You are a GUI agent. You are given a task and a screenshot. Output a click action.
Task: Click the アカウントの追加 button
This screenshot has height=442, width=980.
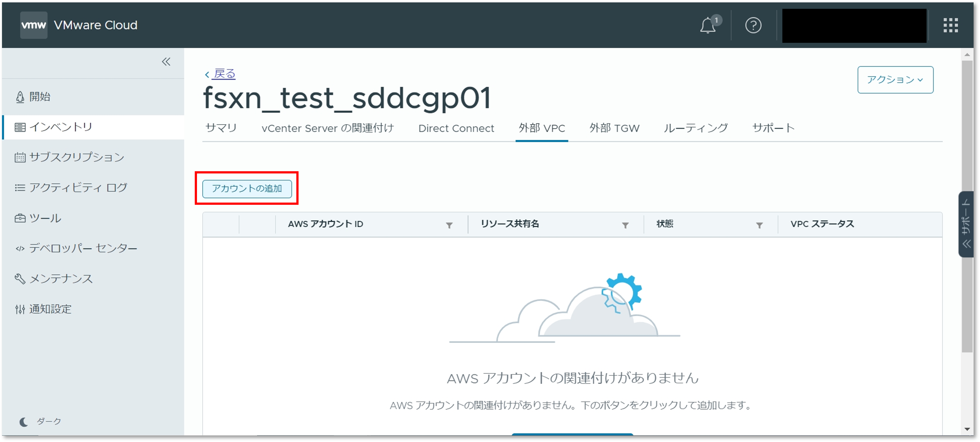tap(247, 188)
